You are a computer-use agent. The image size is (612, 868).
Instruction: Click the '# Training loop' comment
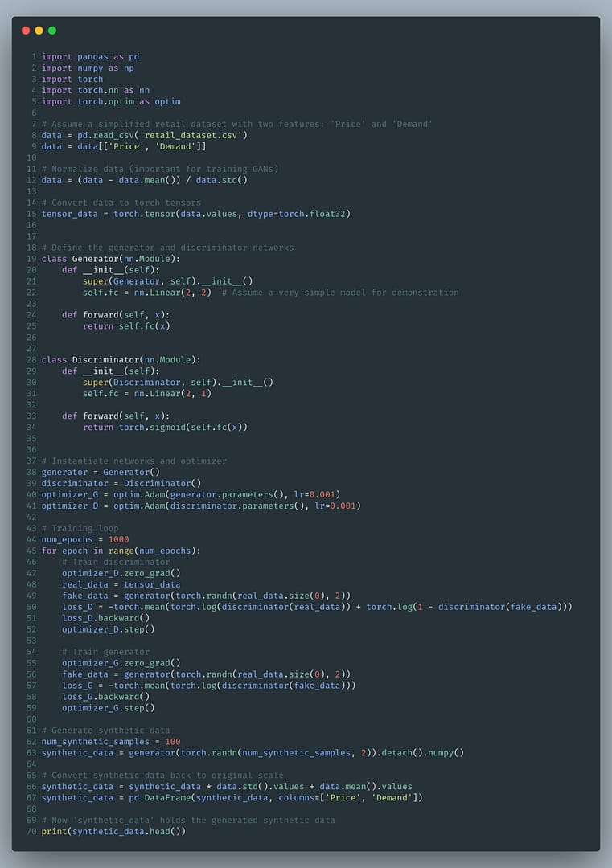coord(80,528)
